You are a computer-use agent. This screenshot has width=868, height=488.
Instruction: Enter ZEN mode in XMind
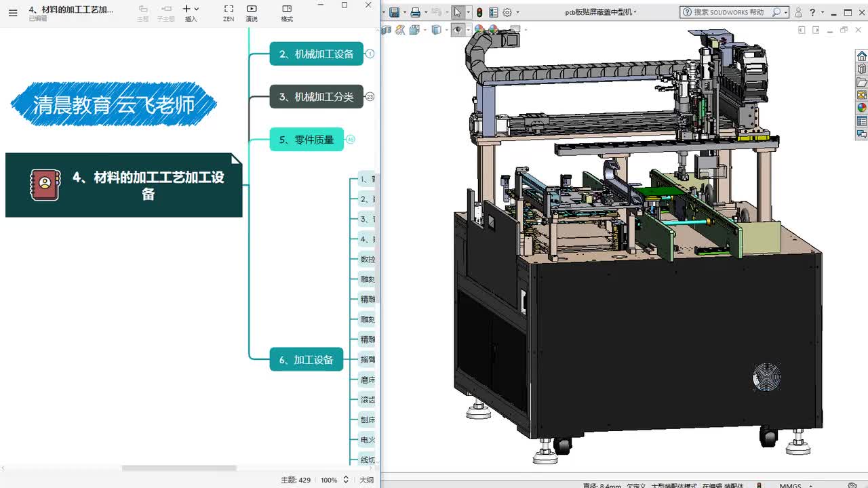pyautogui.click(x=229, y=13)
